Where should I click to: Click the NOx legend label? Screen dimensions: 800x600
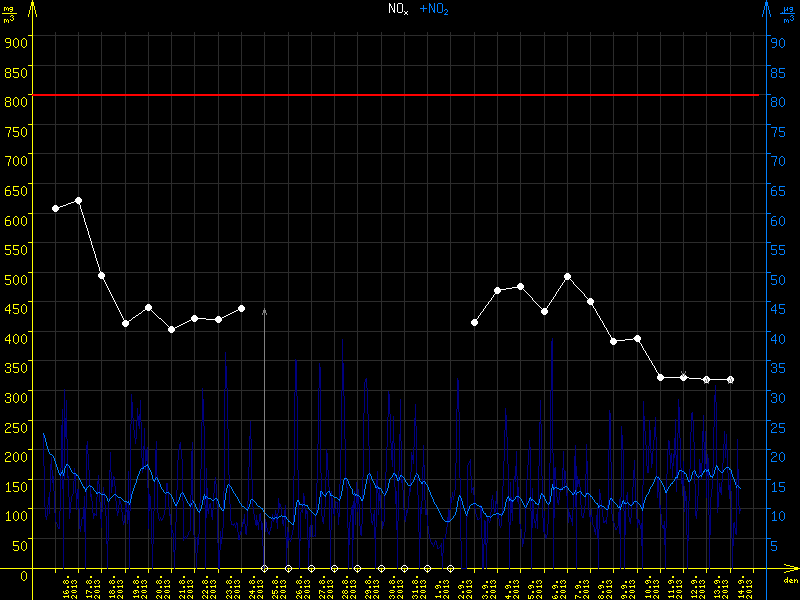tap(398, 9)
